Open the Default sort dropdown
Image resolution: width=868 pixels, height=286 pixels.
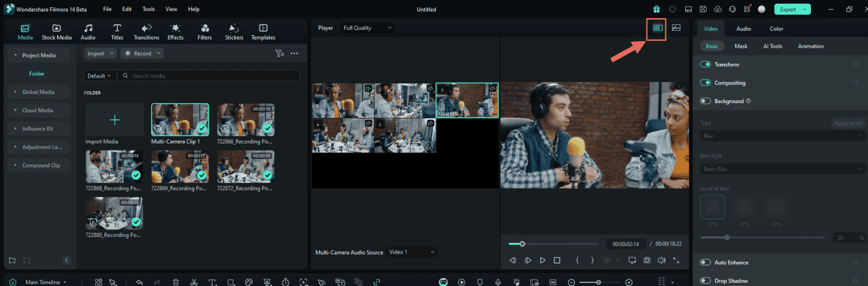(99, 76)
